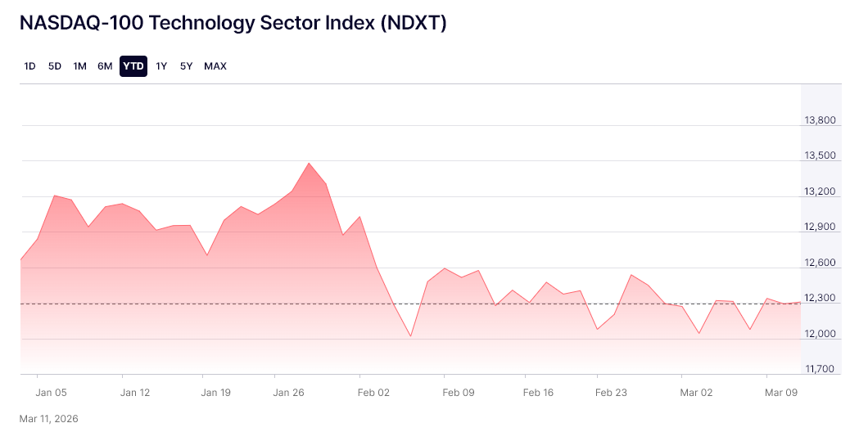Switch to the 5D range
This screenshot has height=441, width=868.
point(55,66)
